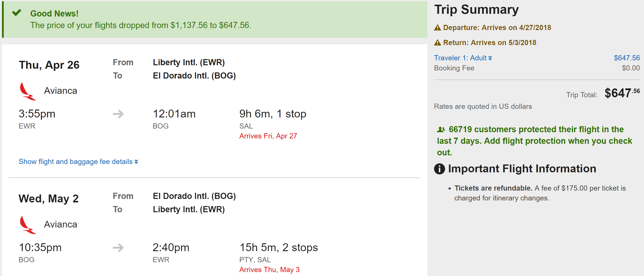Click the Trip Total amount
This screenshot has width=644, height=276.
(622, 93)
